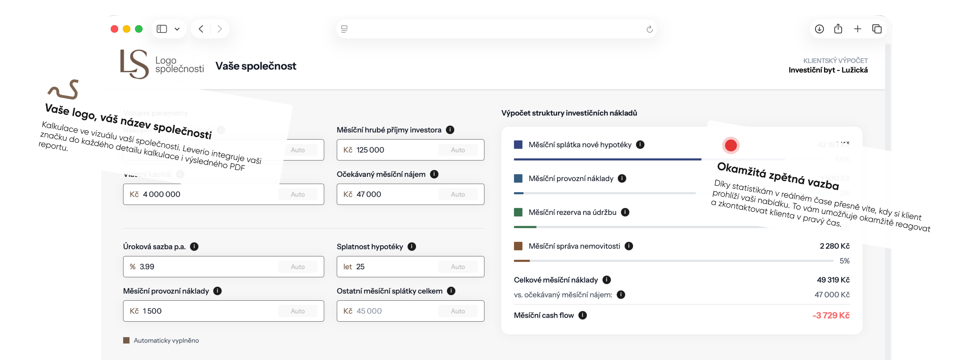This screenshot has height=360, width=980.
Task: Click the Měsíční provozní náklady progress bar
Action: click(x=605, y=193)
